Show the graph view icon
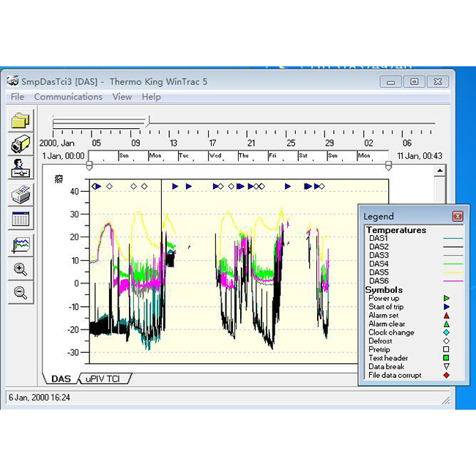 21,245
